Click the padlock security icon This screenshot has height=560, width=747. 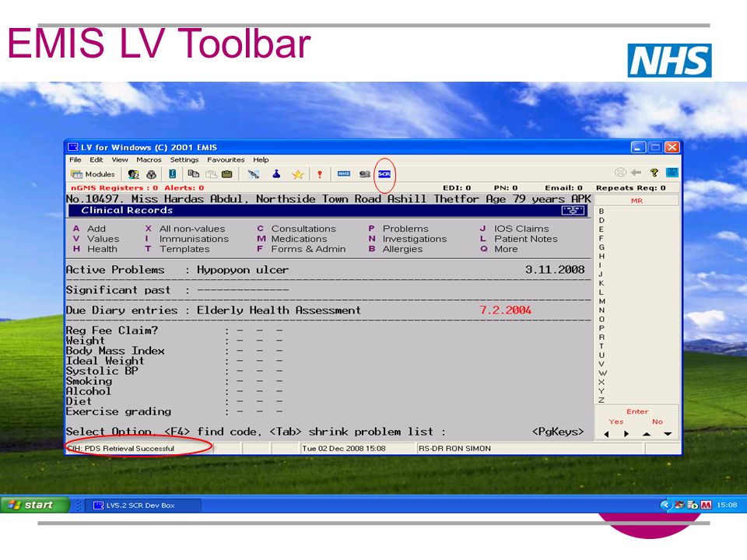click(152, 174)
